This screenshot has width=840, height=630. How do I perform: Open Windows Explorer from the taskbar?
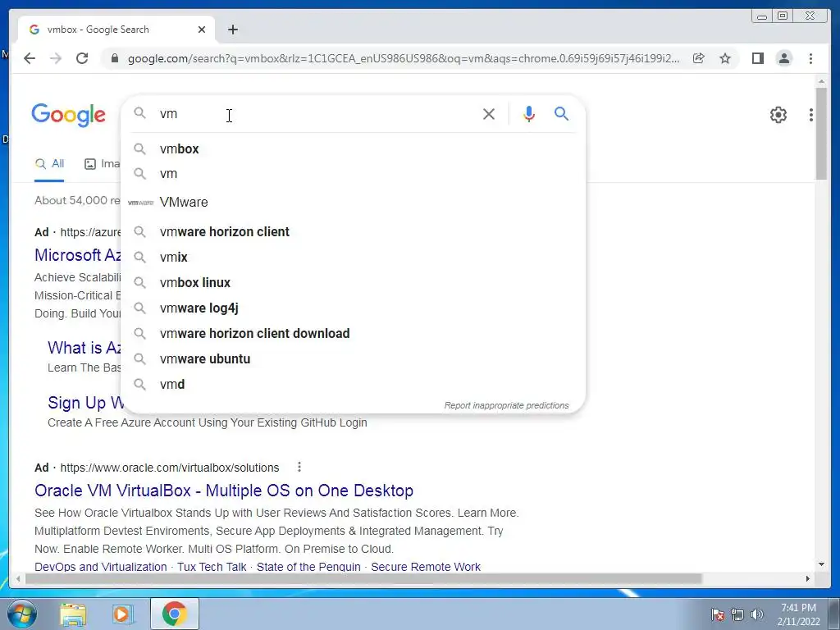(73, 614)
